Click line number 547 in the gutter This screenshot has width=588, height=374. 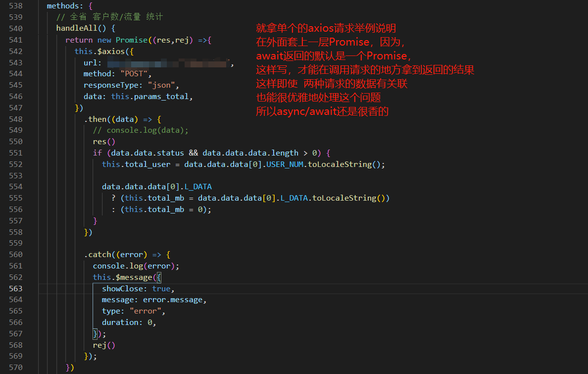coord(16,108)
